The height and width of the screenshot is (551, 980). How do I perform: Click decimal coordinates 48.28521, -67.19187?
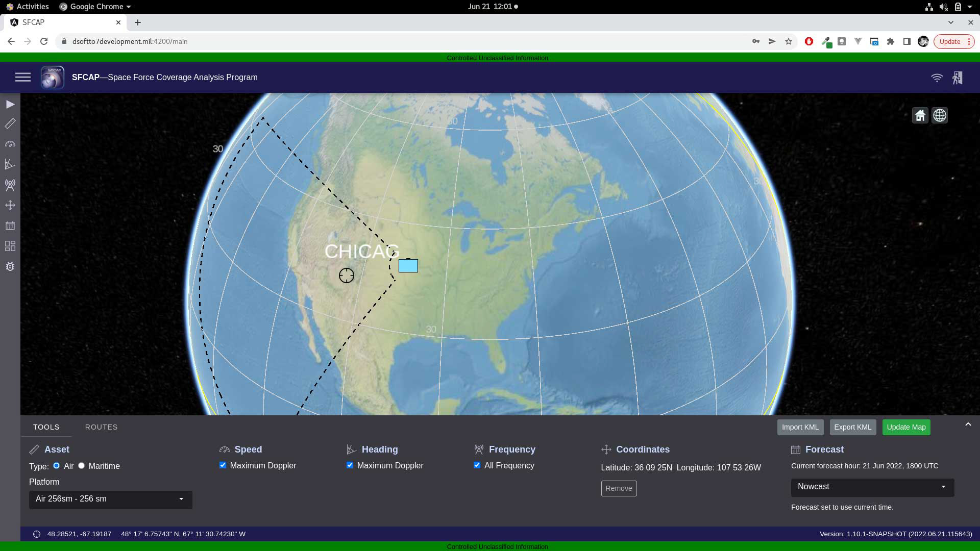79,534
